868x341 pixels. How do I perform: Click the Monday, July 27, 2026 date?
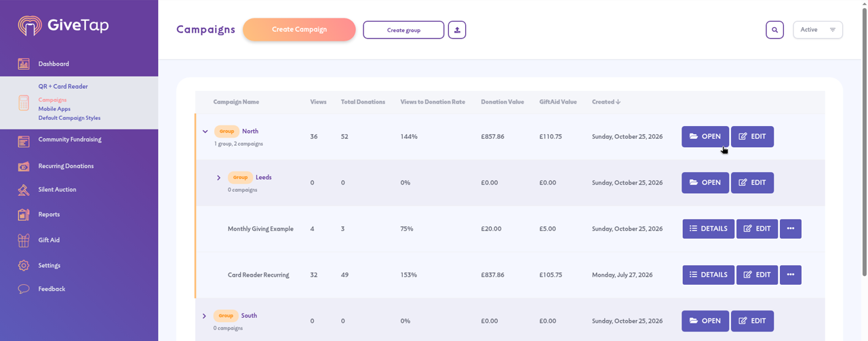[623, 275]
